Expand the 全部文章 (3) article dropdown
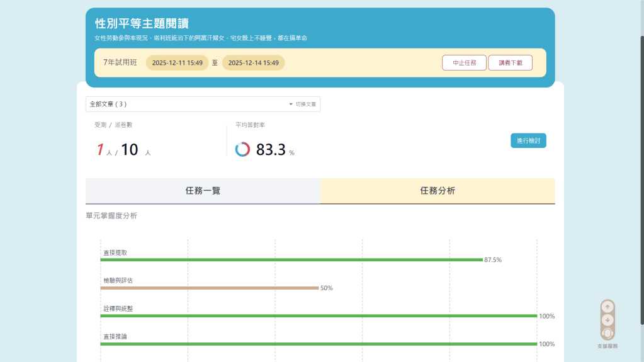Image resolution: width=644 pixels, height=362 pixels. click(x=189, y=104)
